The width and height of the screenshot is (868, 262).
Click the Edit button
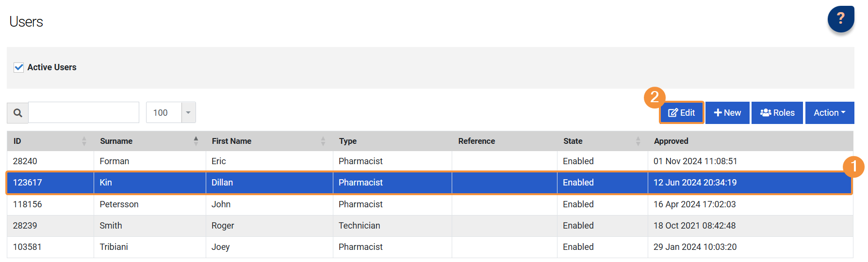(681, 113)
